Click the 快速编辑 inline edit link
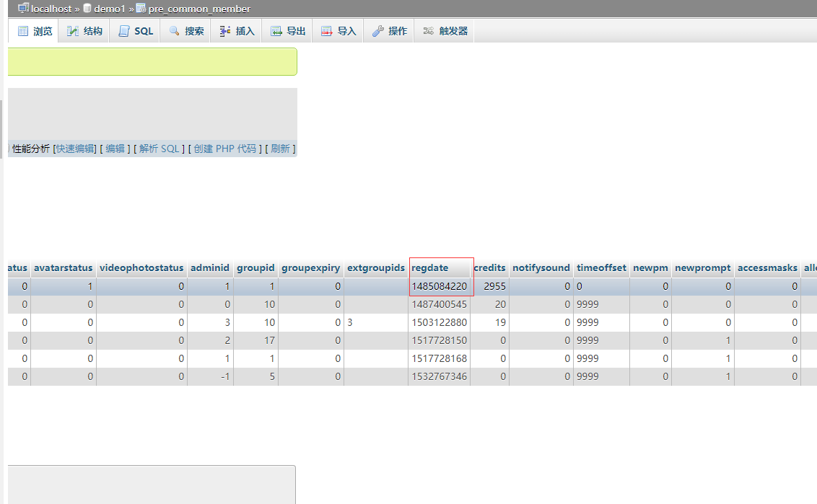817x504 pixels. click(74, 149)
